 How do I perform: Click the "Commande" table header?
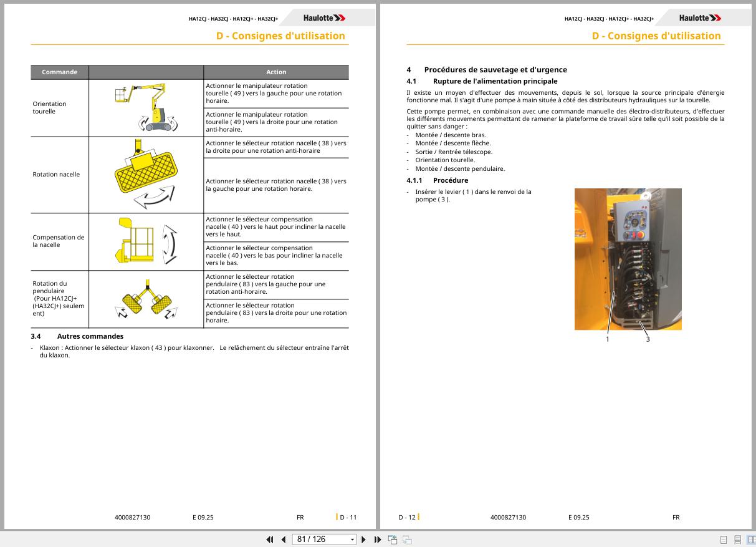tap(60, 72)
